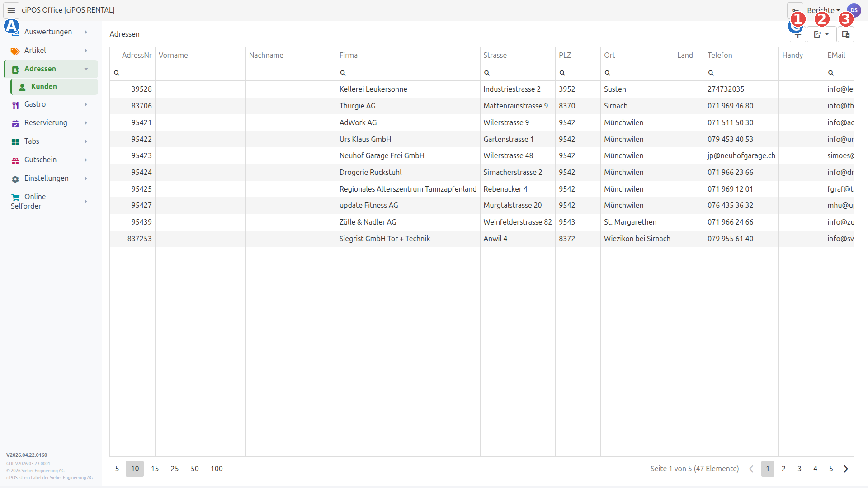Open the export dropdown button
The height and width of the screenshot is (488, 868).
click(822, 34)
